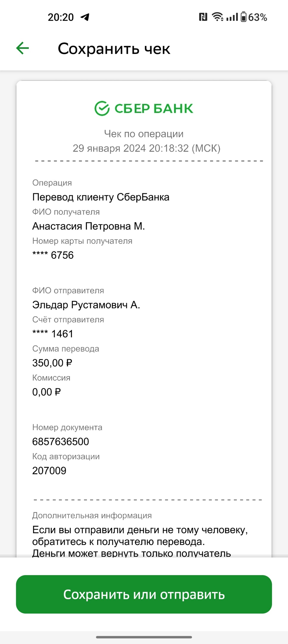The width and height of the screenshot is (288, 644).
Task: Tap the recipient name 'Анастасия Петровна М.'
Action: tap(88, 226)
